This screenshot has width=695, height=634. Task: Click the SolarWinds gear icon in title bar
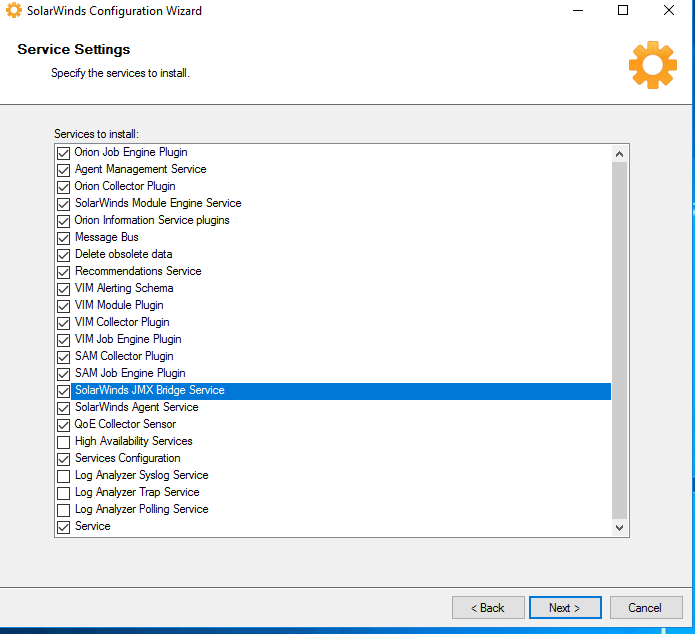click(14, 10)
